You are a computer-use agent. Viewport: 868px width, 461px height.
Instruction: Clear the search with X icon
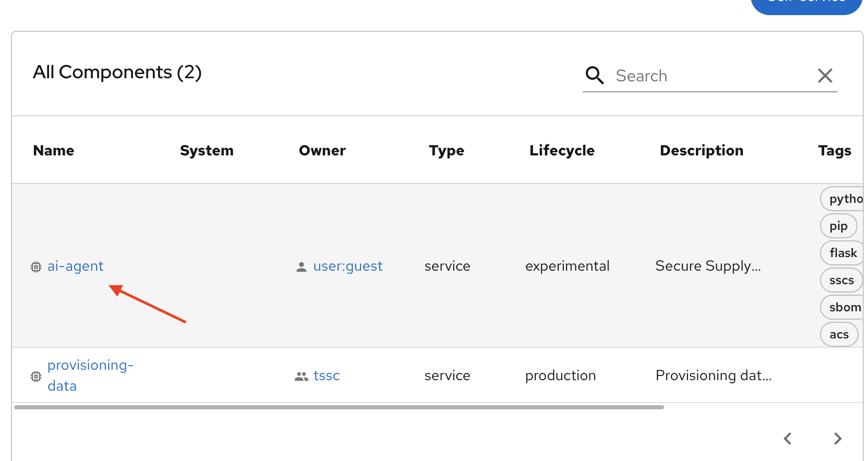(825, 76)
